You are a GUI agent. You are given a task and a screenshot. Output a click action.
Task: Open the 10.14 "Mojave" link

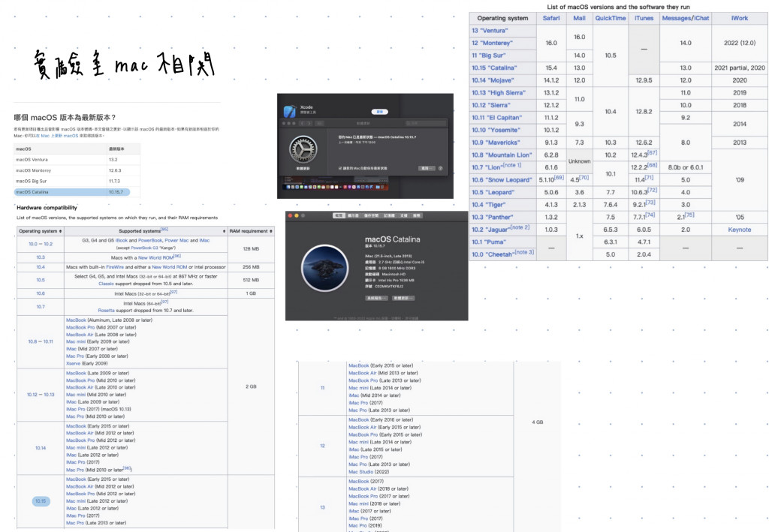pyautogui.click(x=493, y=80)
